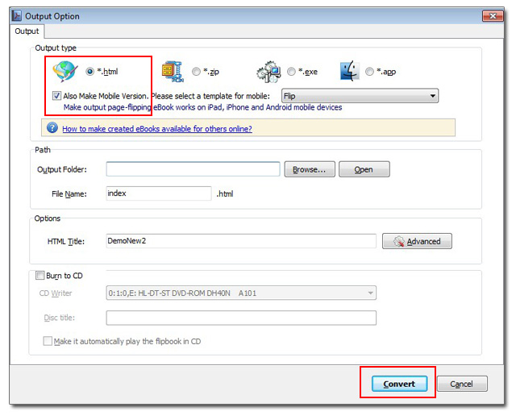Screen dimensions: 516x420
Task: Click the Open folder button
Action: click(x=364, y=169)
